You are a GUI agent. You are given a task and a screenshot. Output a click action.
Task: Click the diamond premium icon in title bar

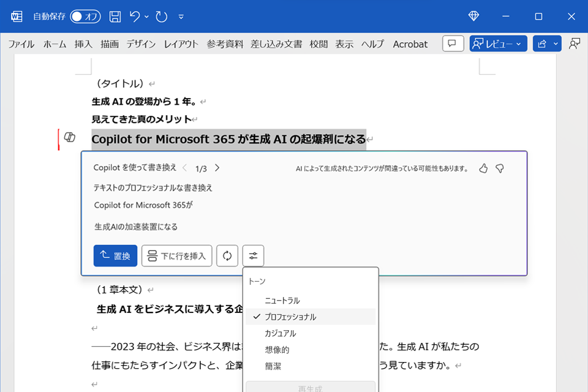pyautogui.click(x=473, y=16)
